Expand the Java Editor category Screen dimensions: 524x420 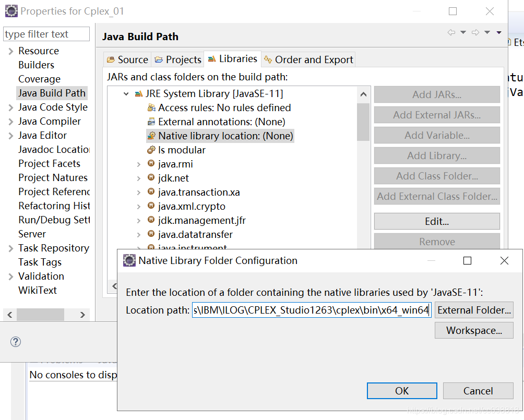10,136
